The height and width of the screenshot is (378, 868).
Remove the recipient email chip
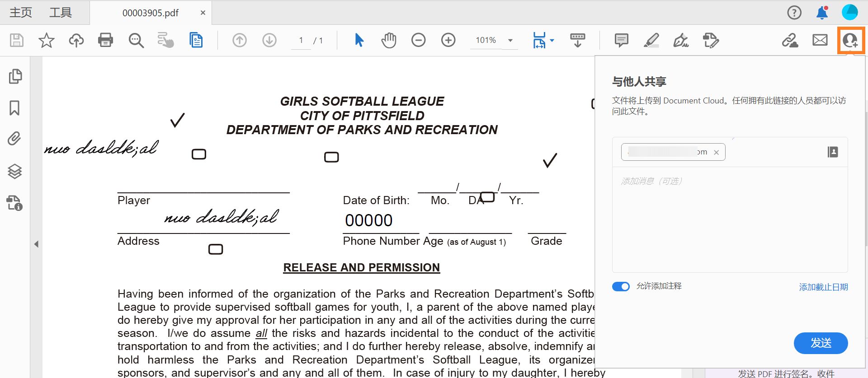pos(716,153)
